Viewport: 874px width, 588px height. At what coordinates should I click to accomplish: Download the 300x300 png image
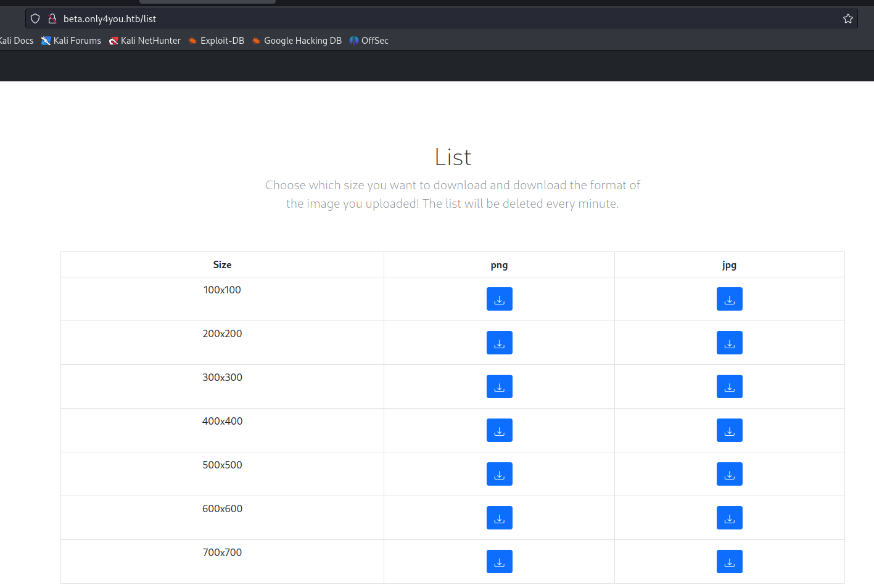coord(499,386)
